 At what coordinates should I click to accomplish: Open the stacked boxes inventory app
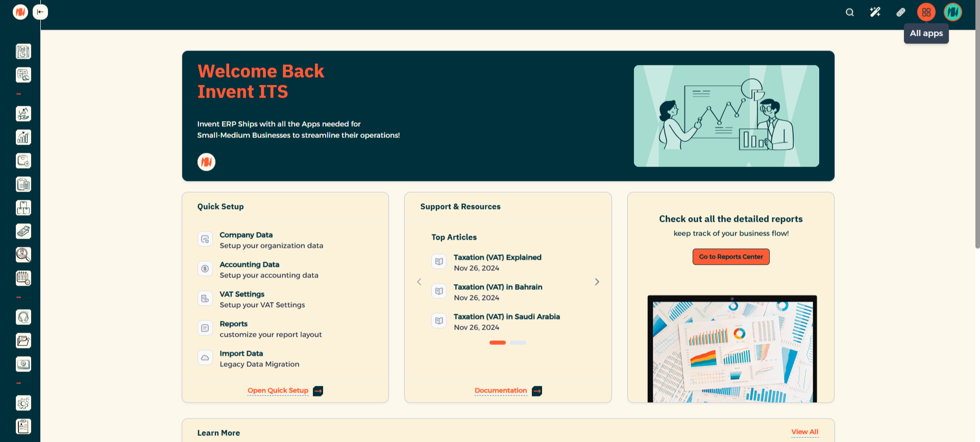pos(23,207)
